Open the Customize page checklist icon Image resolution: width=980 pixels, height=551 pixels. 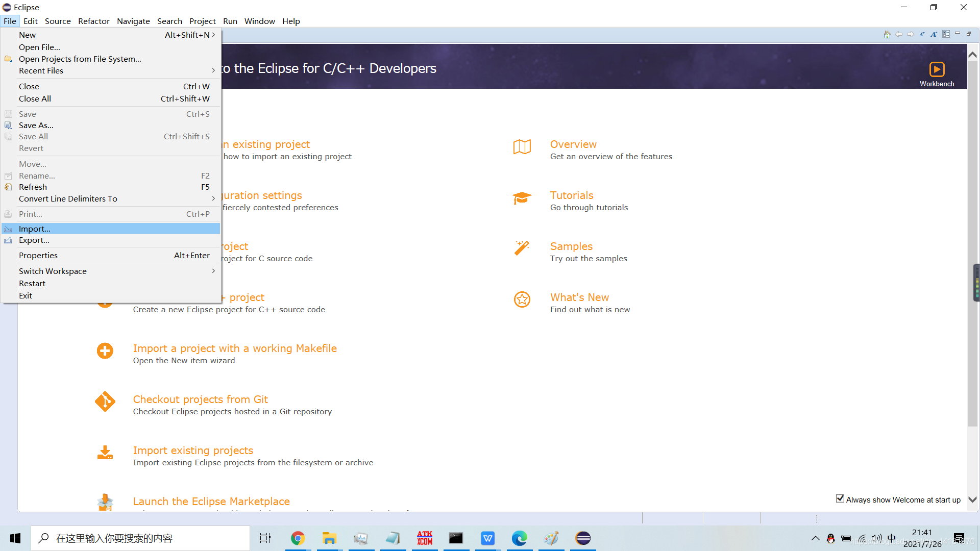point(946,34)
